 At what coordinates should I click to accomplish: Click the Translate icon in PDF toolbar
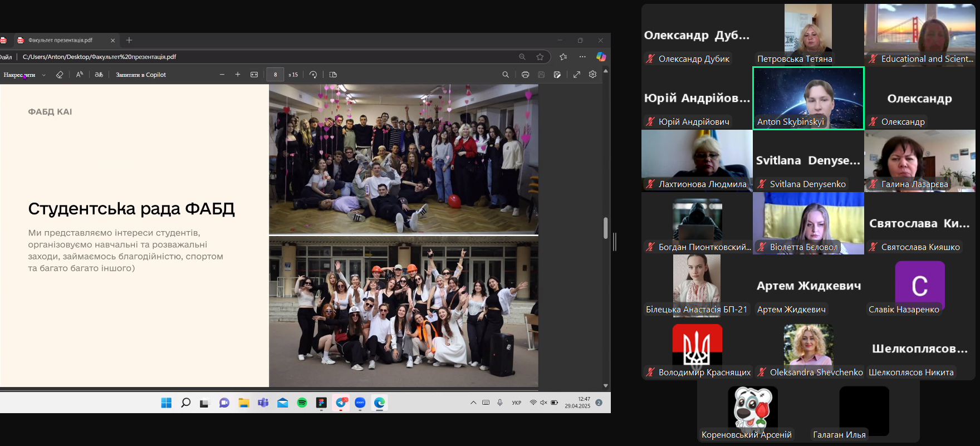tap(99, 75)
